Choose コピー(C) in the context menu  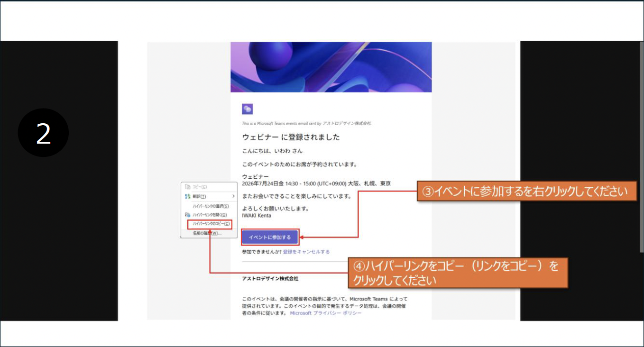(209, 187)
